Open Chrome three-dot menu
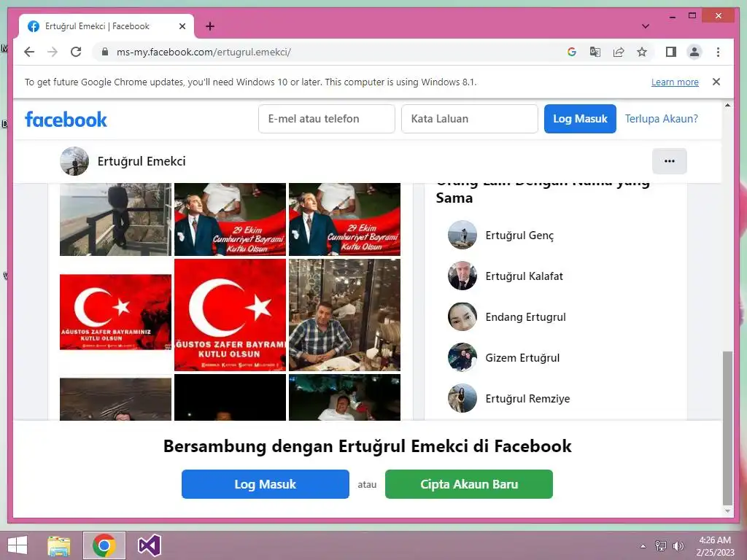747x560 pixels. (x=718, y=52)
